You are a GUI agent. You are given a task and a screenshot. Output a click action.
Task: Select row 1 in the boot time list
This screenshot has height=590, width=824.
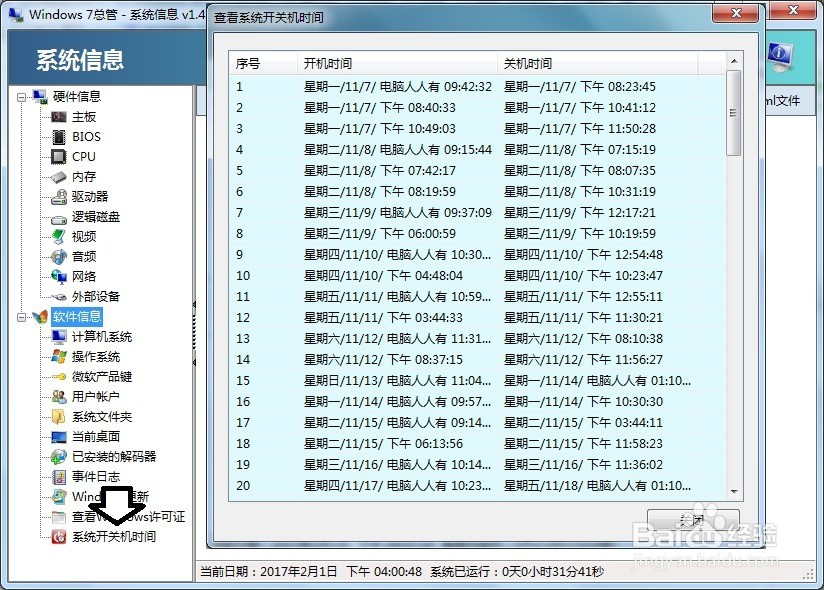(x=477, y=87)
